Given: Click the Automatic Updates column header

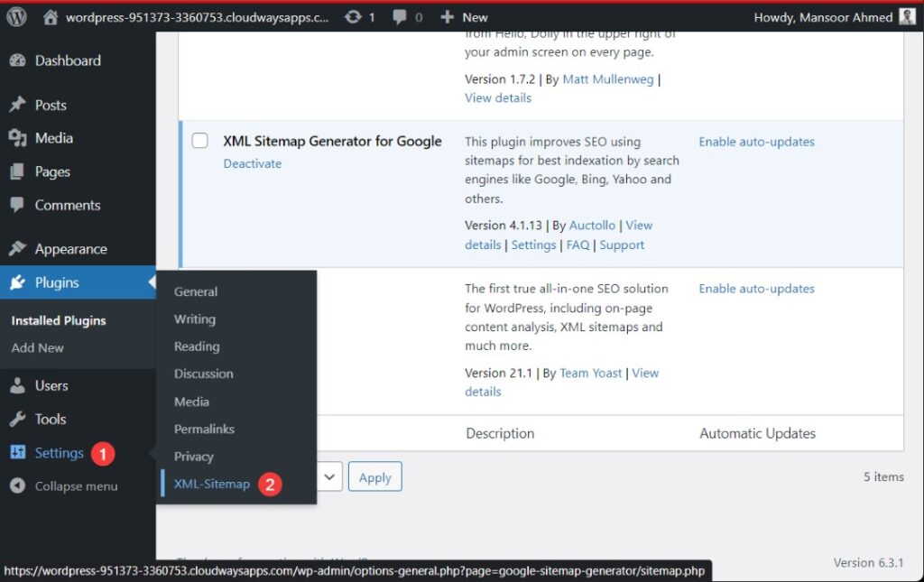Looking at the screenshot, I should (757, 433).
